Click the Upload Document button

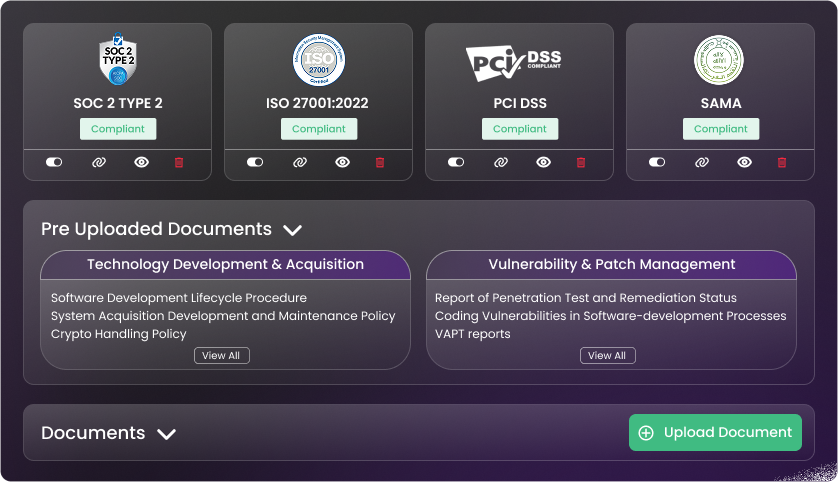click(x=715, y=433)
